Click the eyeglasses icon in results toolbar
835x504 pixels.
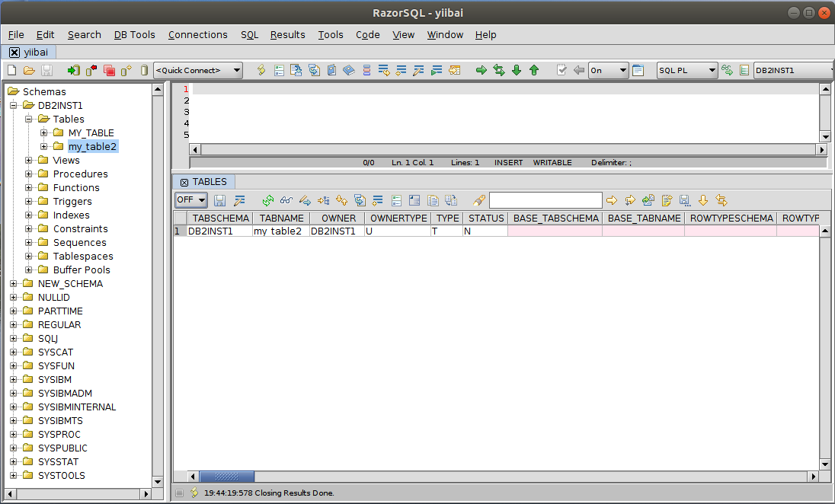286,200
